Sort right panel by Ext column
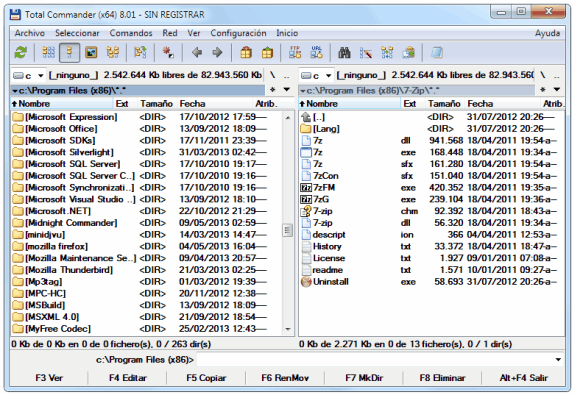Screen dimensions: 575x395 pos(413,104)
